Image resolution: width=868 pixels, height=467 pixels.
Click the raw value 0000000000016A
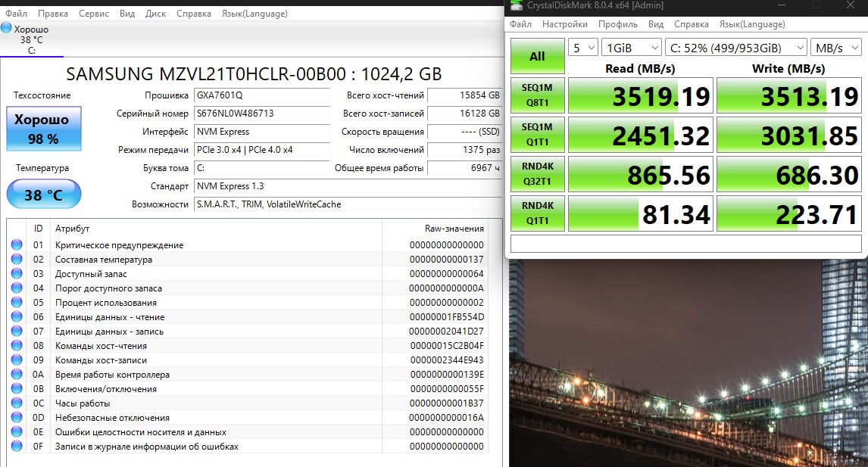click(x=446, y=417)
